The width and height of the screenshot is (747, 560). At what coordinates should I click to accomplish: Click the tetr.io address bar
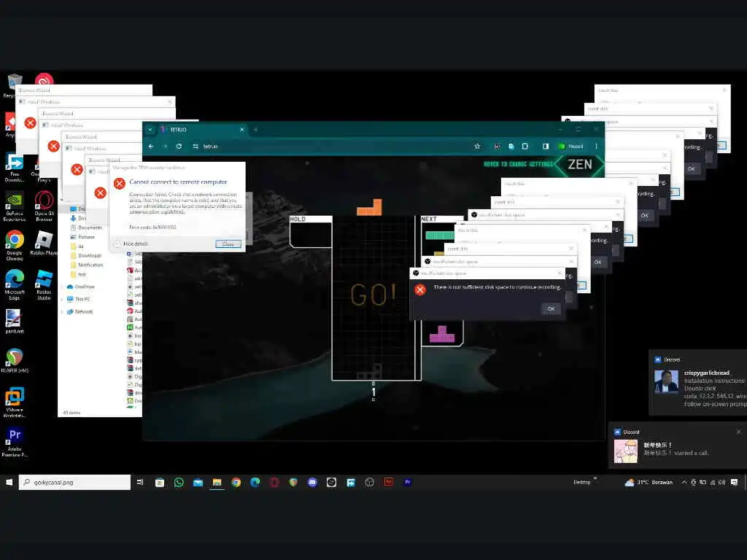pos(333,146)
